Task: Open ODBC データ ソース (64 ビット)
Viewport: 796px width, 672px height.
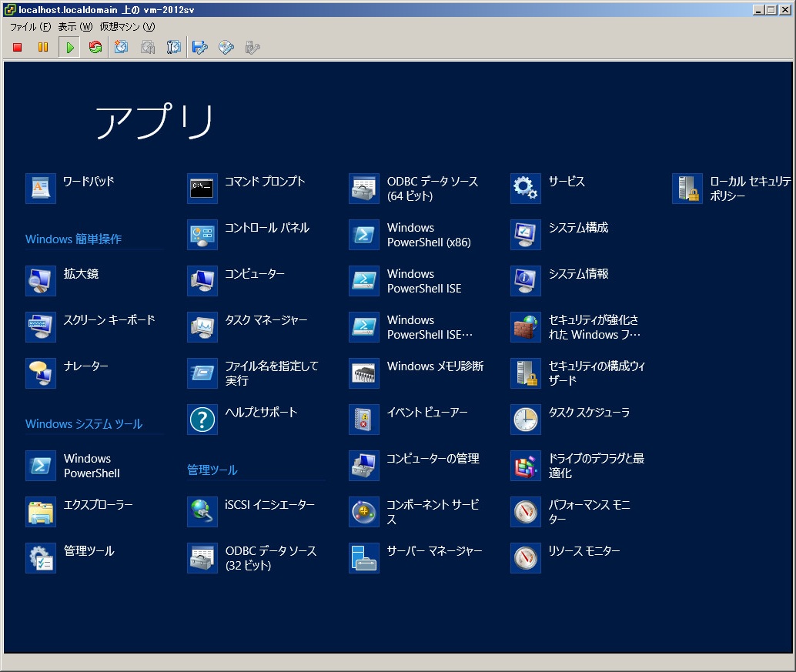Action: point(413,189)
